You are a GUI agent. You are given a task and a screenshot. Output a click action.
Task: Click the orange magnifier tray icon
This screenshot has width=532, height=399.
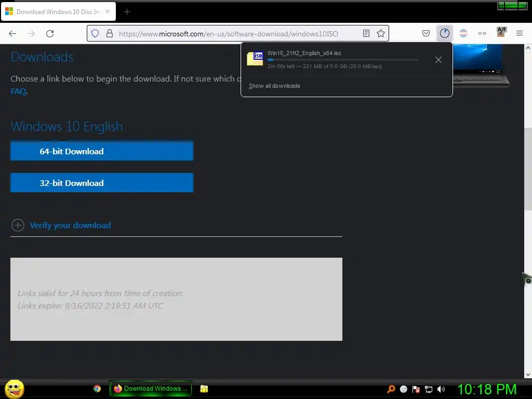click(x=391, y=389)
